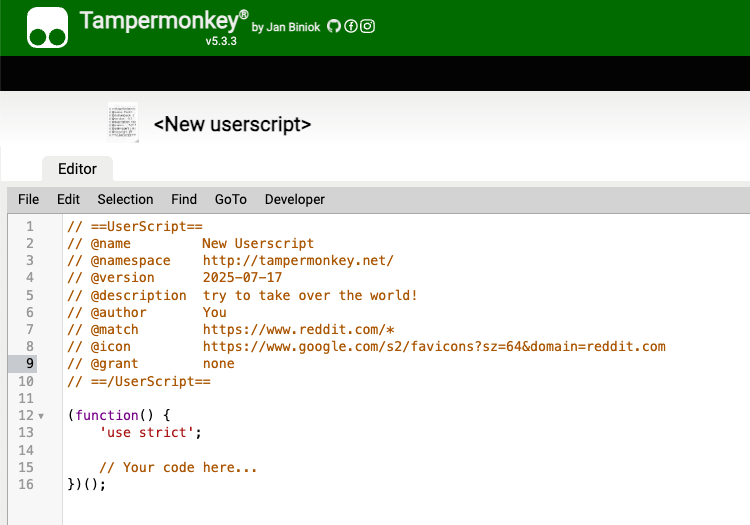Click the '// Your code here...' comment

[178, 468]
